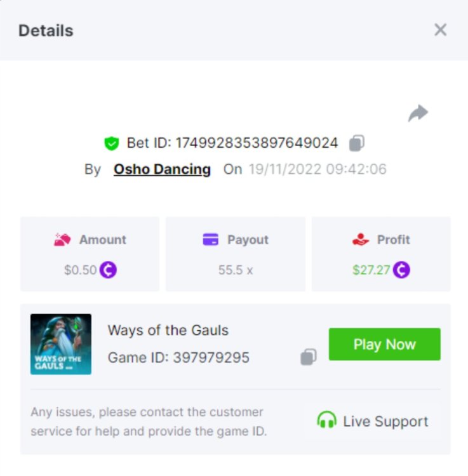Click the Bet ID number text
Screen dimensions: 468x476
(257, 143)
